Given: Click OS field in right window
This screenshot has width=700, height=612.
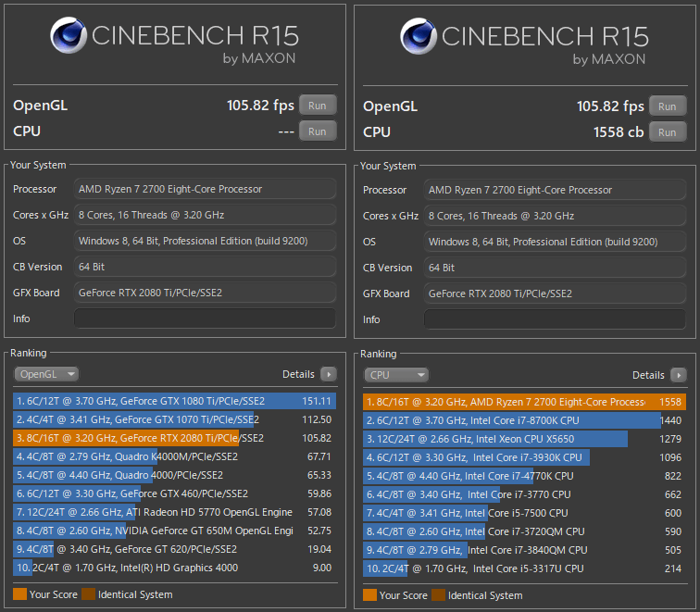Looking at the screenshot, I should [555, 242].
